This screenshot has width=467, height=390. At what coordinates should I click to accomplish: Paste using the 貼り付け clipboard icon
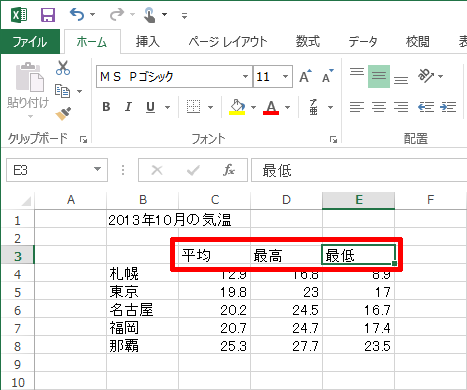pos(29,77)
